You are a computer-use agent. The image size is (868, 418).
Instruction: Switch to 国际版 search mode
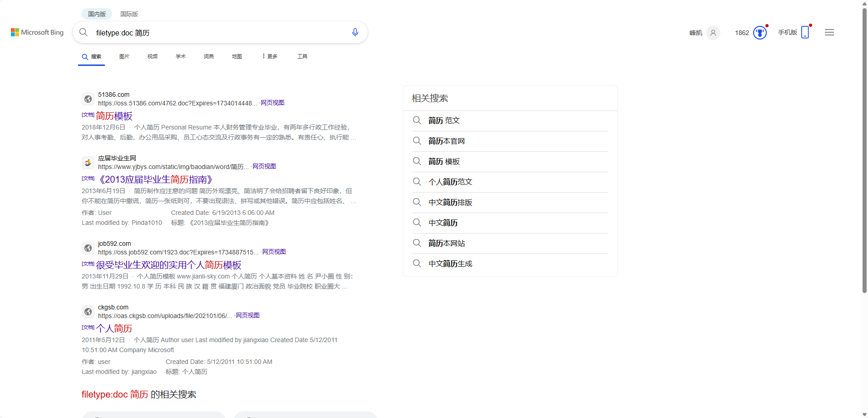pos(129,14)
